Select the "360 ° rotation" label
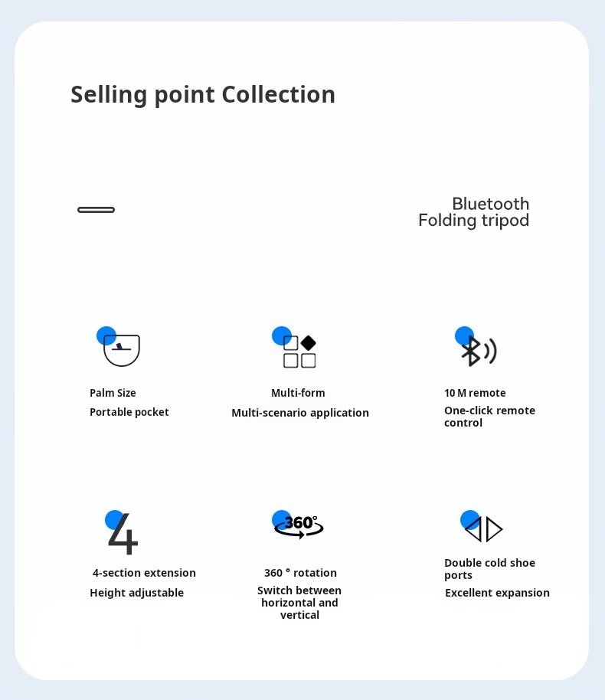Image resolution: width=605 pixels, height=700 pixels. pos(300,573)
